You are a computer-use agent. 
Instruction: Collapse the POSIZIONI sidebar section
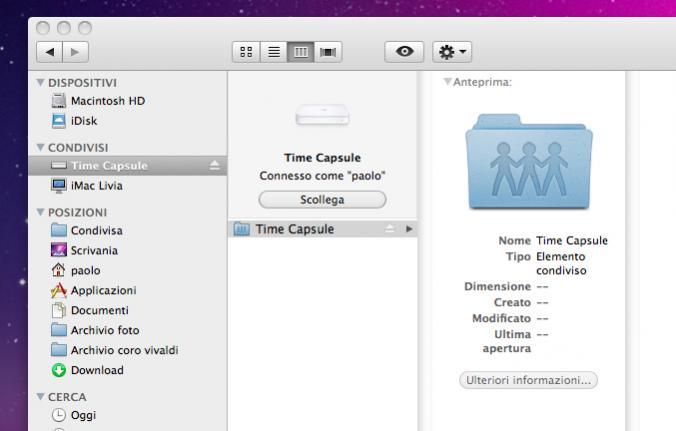click(x=41, y=212)
